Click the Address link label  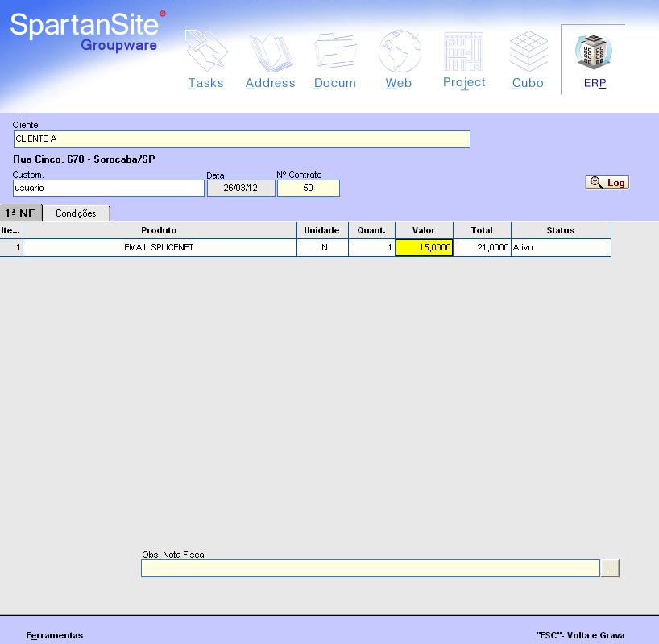270,83
